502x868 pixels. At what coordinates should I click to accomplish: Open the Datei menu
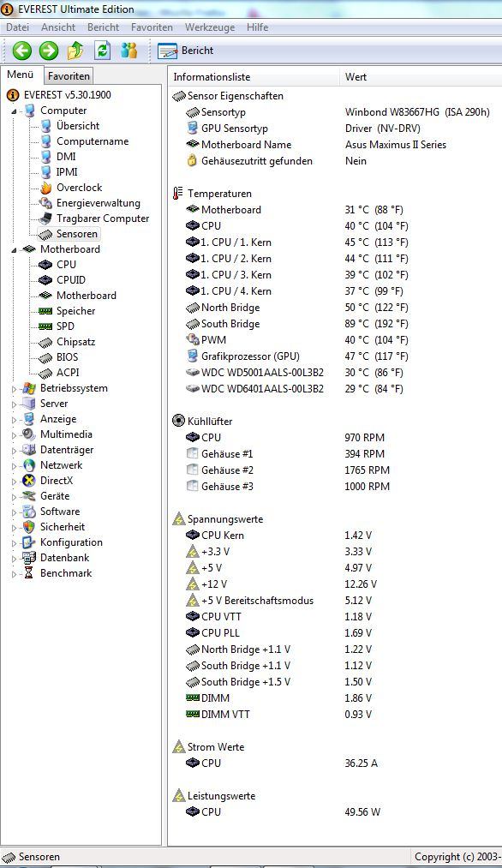point(17,27)
